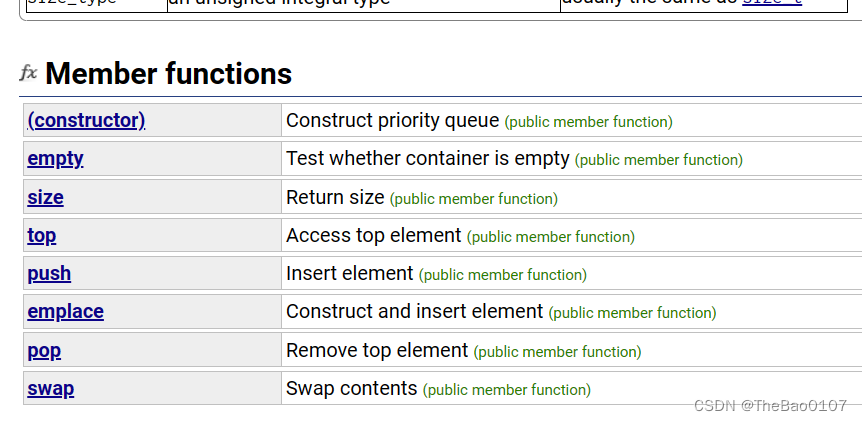Click the 'Access top element' description
Viewport: 862px width, 421px height.
[373, 236]
